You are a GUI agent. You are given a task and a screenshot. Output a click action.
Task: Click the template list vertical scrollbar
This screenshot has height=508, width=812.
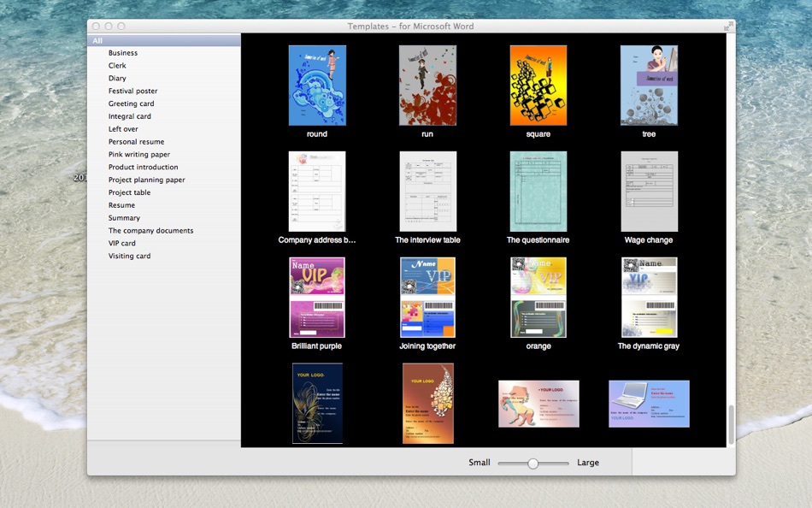[x=731, y=424]
